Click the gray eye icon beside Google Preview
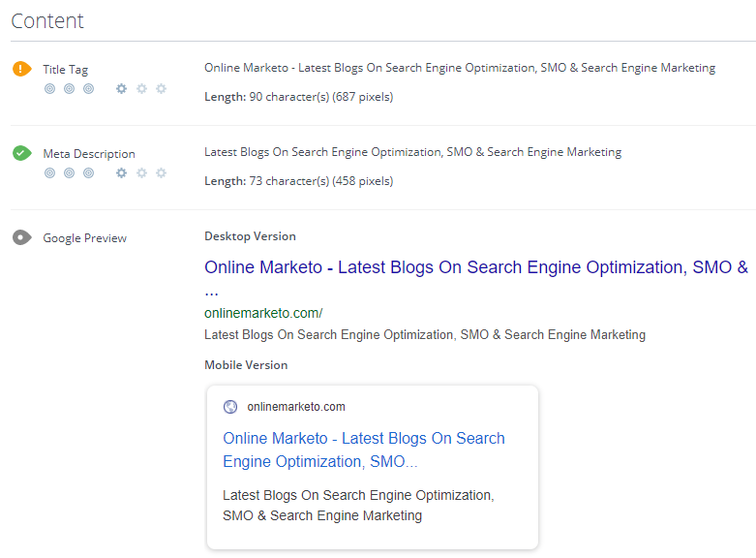The width and height of the screenshot is (756, 558). [21, 237]
